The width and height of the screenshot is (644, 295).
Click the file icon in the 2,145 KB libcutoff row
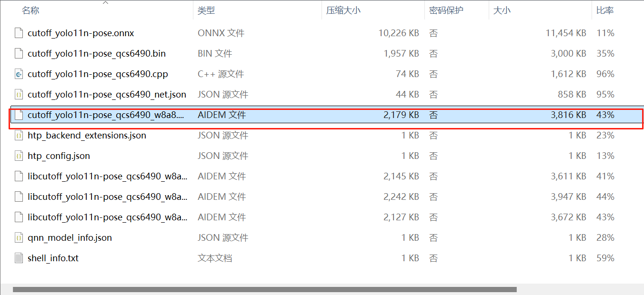pos(19,177)
